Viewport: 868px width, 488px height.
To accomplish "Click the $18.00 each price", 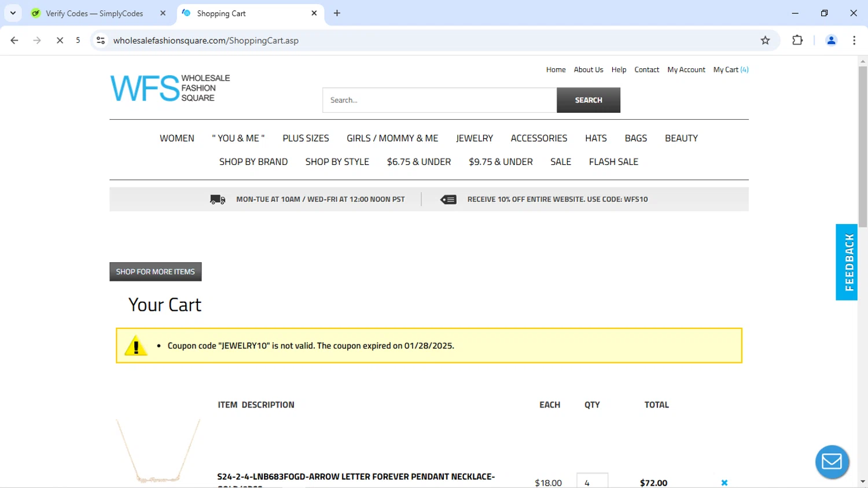I will (x=548, y=483).
